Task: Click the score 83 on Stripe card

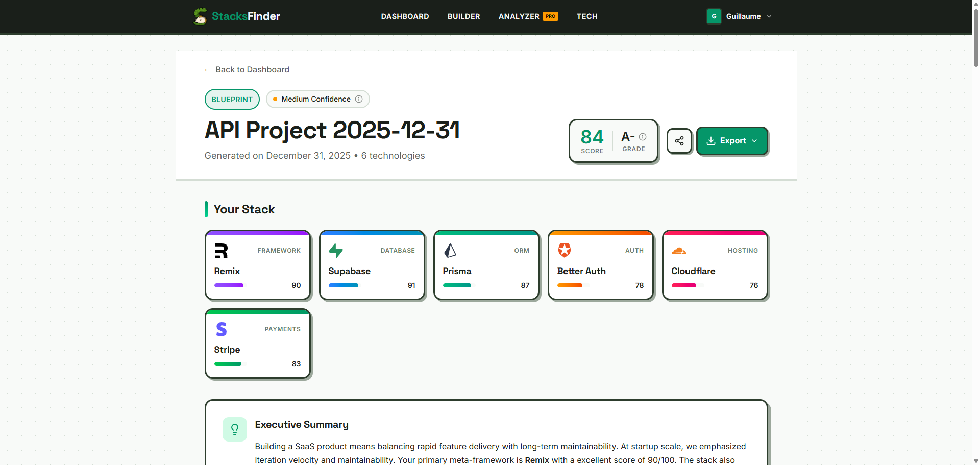Action: click(296, 364)
